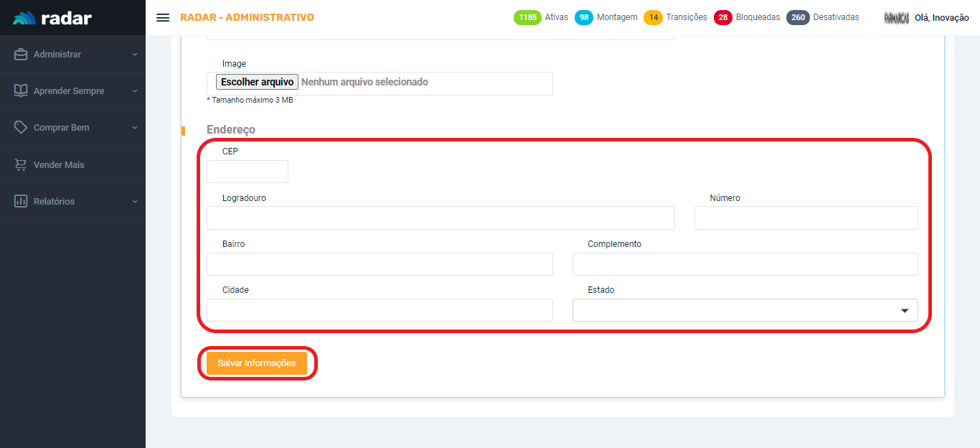Open the Vender Mais menu item
This screenshot has width=980, height=448.
coord(59,165)
